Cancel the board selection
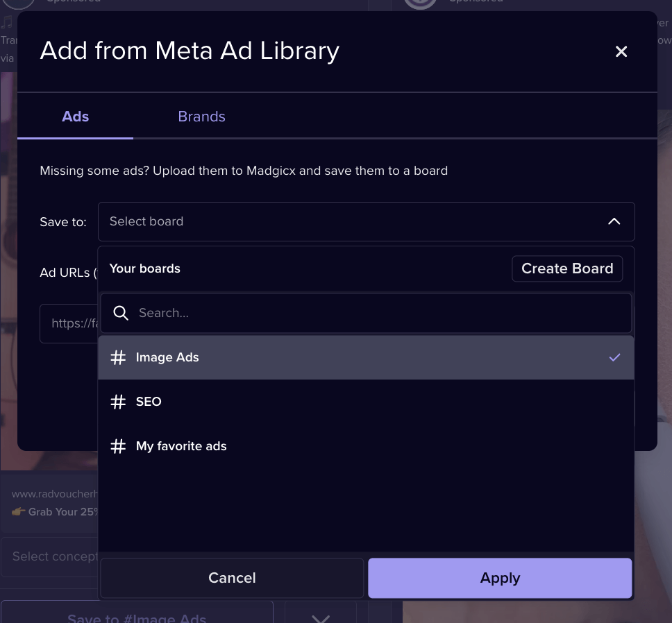 click(232, 578)
